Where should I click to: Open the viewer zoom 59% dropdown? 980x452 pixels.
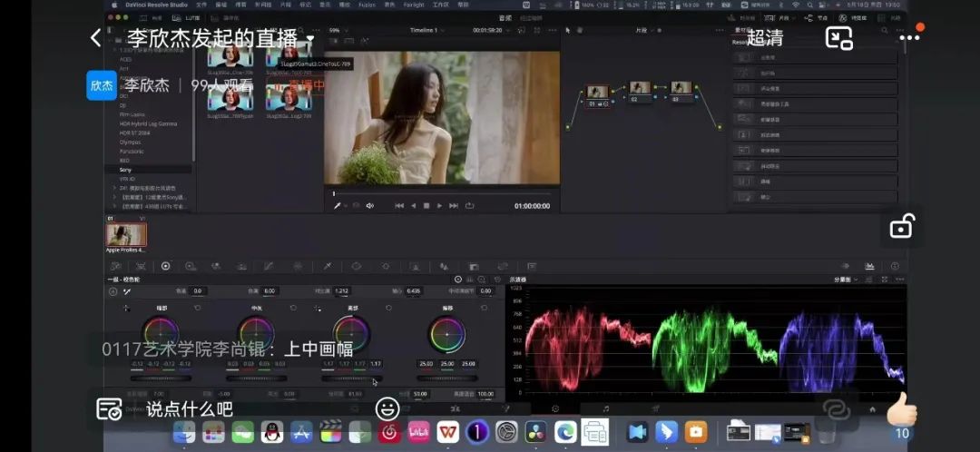point(337,30)
